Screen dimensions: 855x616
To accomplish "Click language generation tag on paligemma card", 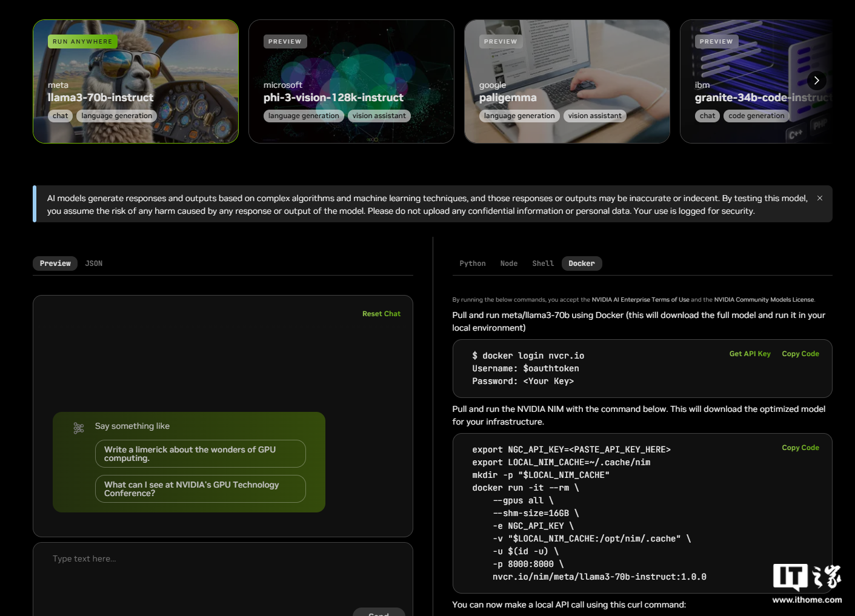I will click(x=519, y=116).
